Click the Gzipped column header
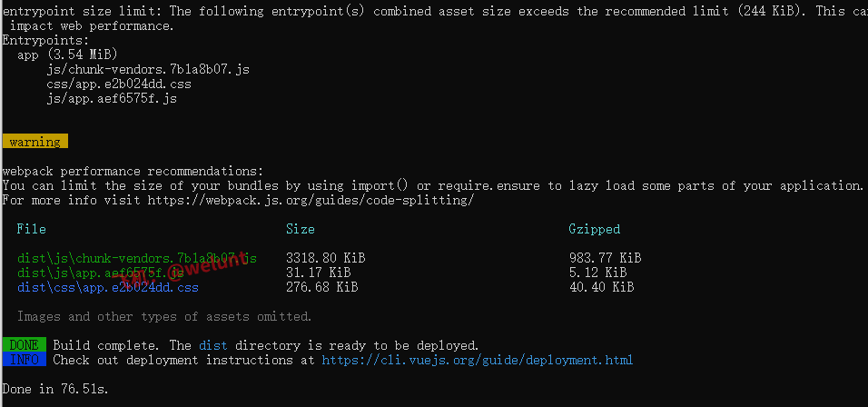868x407 pixels. (595, 229)
